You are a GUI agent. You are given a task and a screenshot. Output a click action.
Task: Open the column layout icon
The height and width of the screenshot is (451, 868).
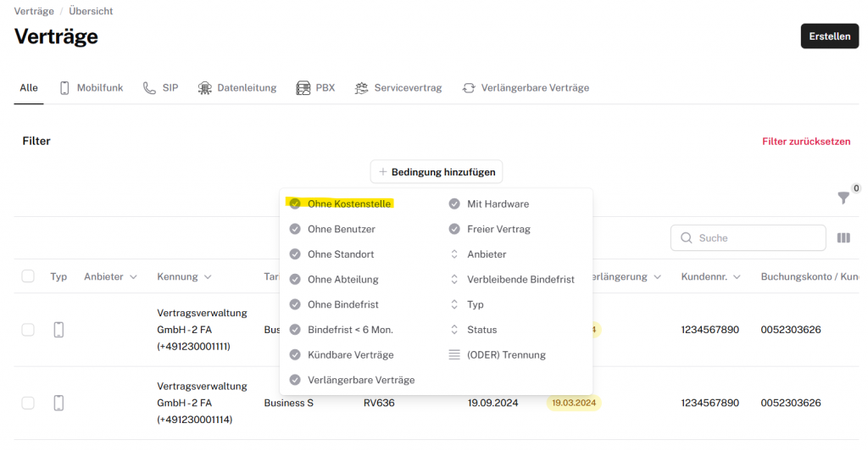coord(843,238)
